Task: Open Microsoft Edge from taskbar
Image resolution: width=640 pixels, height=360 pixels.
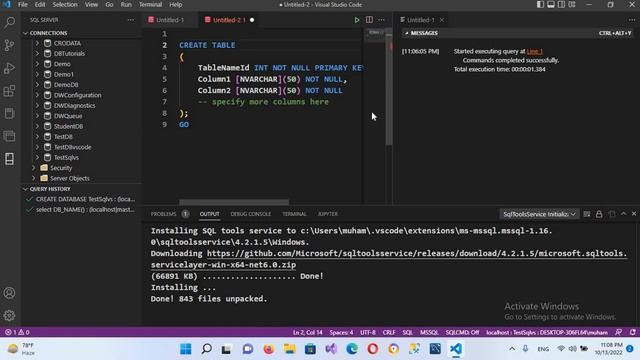Action: [x=352, y=349]
